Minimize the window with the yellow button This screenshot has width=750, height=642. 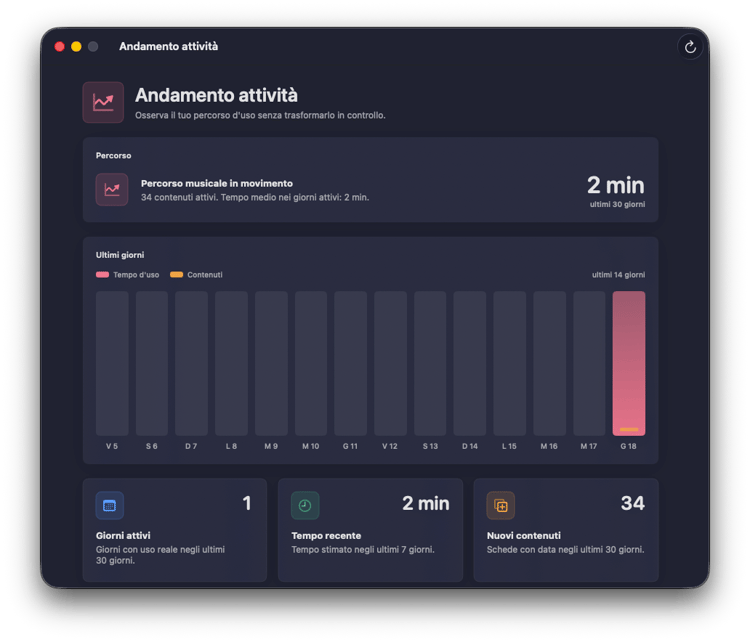tap(76, 46)
